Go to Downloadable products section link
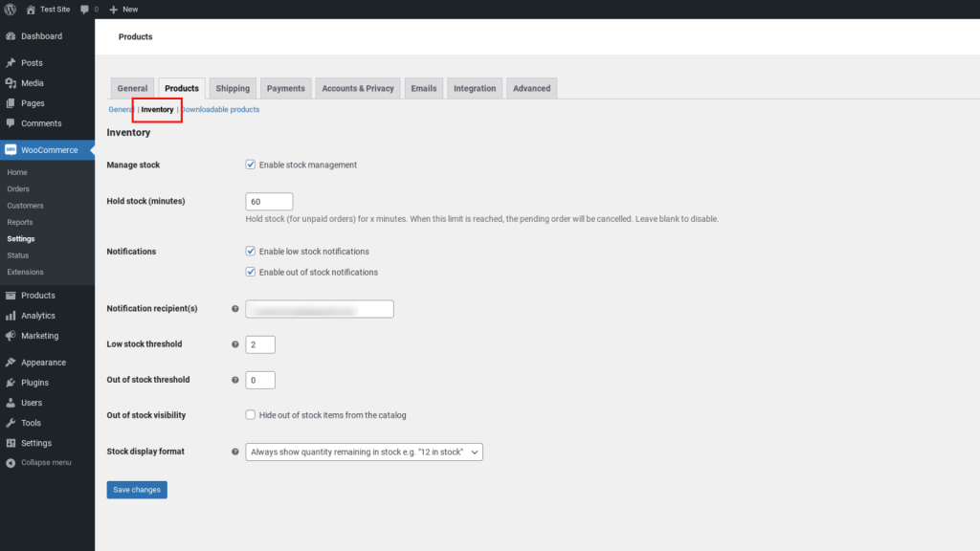The image size is (980, 551). coord(221,110)
